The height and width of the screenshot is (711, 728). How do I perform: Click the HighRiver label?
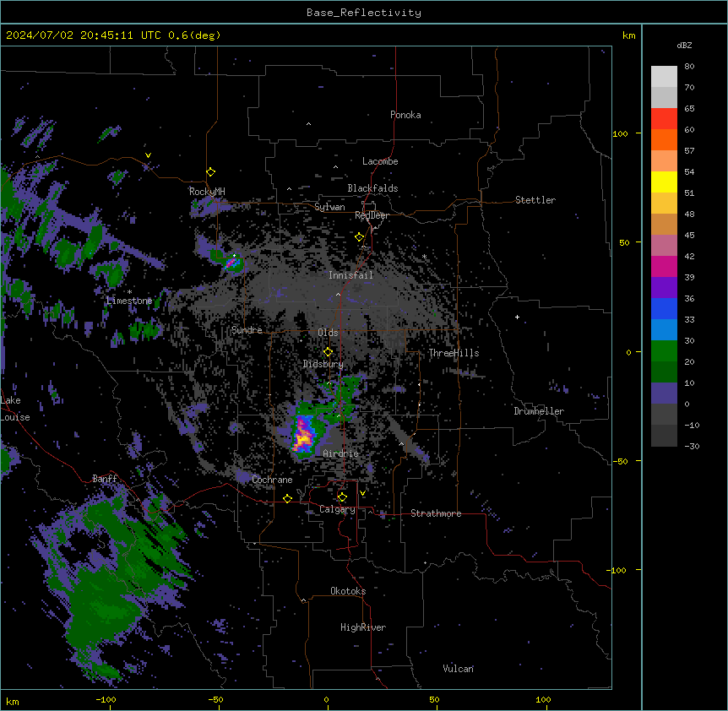tap(363, 627)
